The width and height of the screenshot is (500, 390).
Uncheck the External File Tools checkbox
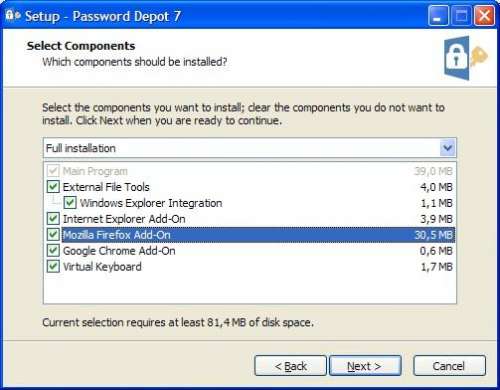coord(53,187)
